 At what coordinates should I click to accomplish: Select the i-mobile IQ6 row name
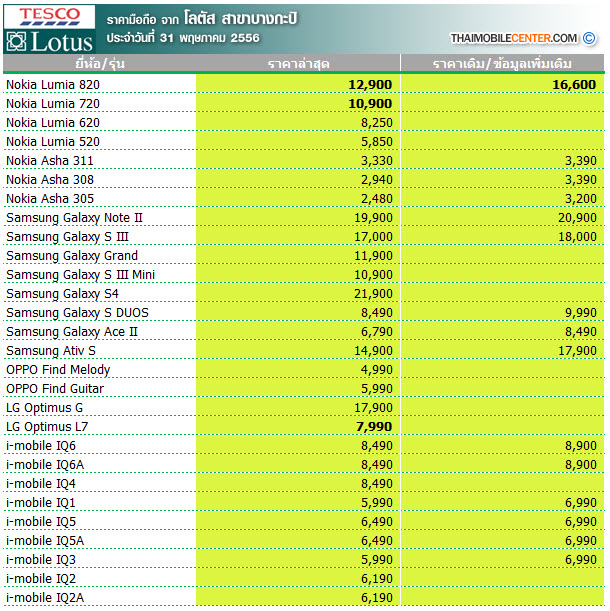pos(41,446)
